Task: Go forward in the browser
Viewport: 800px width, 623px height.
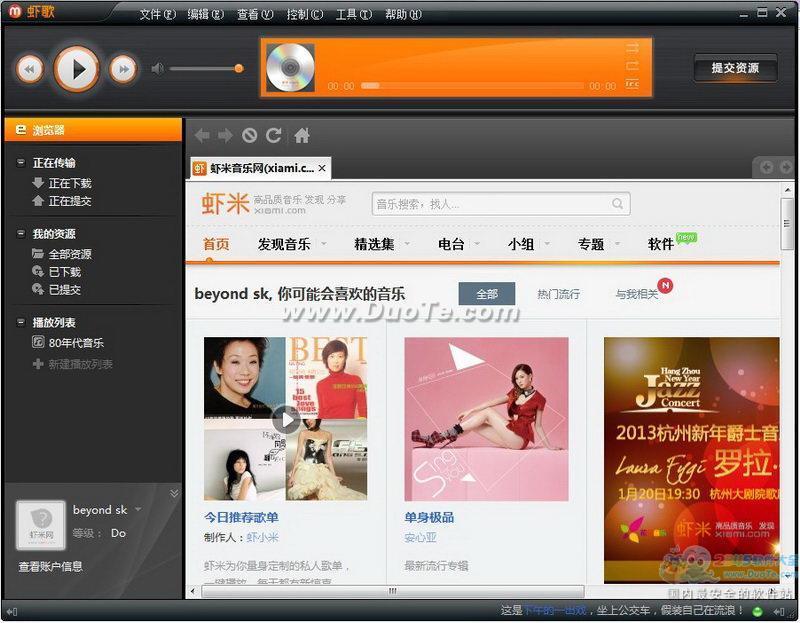Action: tap(225, 135)
